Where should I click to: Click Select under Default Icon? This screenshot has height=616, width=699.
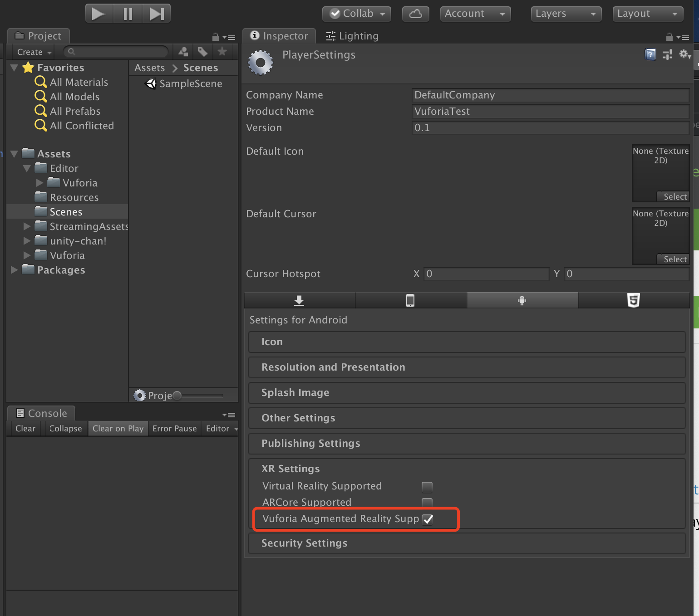tap(674, 196)
